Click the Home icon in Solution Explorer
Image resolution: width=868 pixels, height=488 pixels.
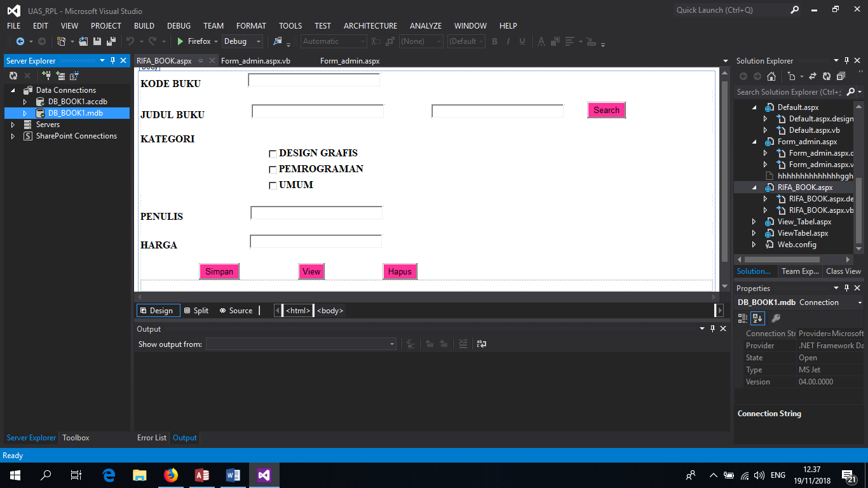pos(771,76)
